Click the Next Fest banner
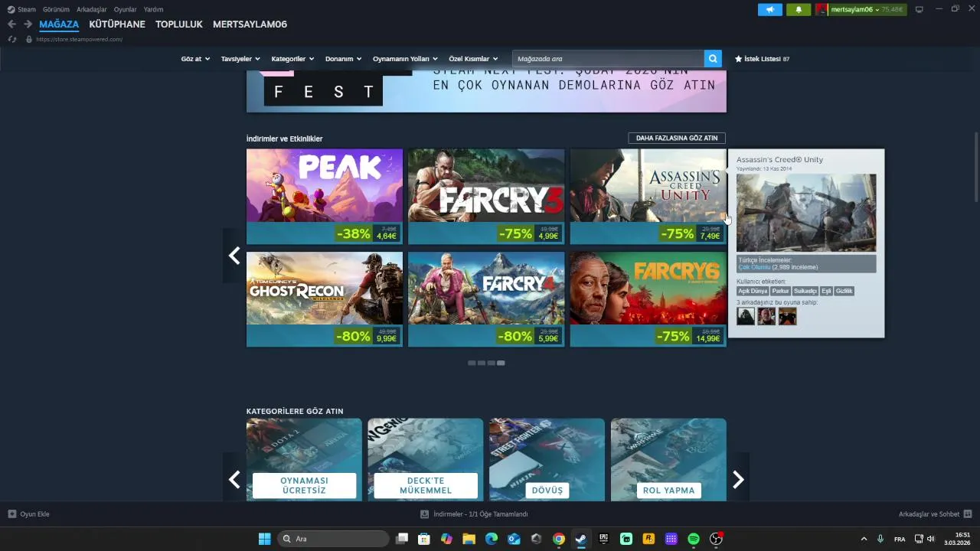The height and width of the screenshot is (551, 980). pos(486,92)
